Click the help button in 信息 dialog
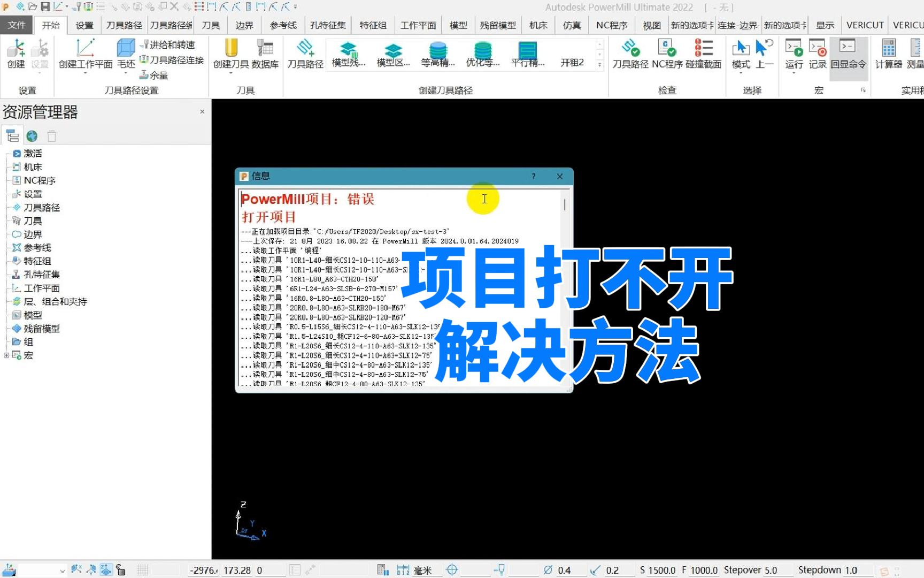This screenshot has height=578, width=924. click(533, 177)
